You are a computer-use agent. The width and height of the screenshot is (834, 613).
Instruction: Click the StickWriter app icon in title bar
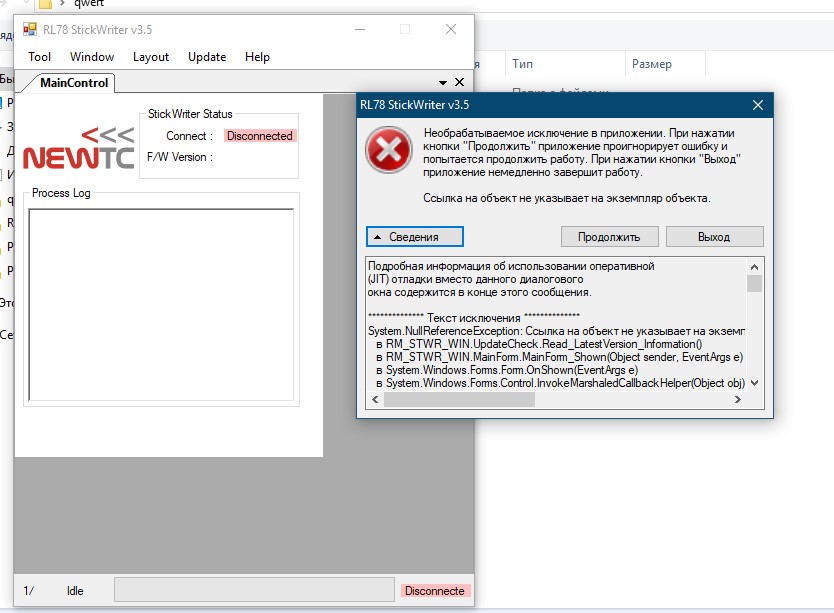[28, 30]
